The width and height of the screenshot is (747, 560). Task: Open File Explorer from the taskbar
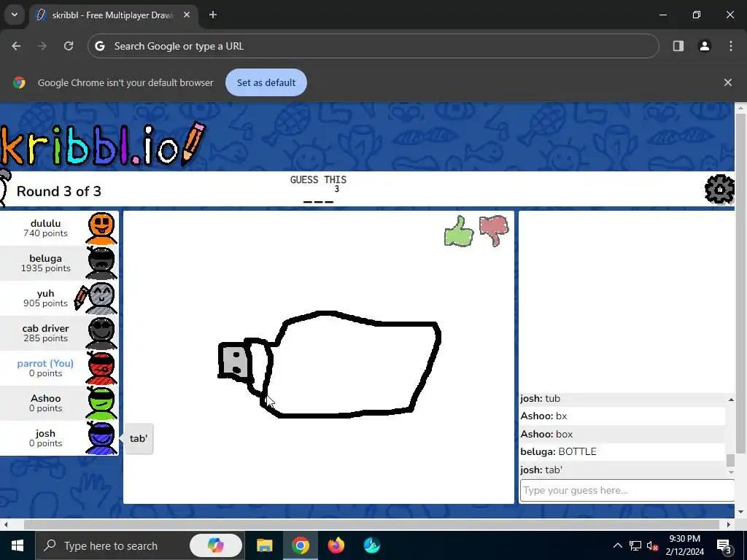point(264,545)
